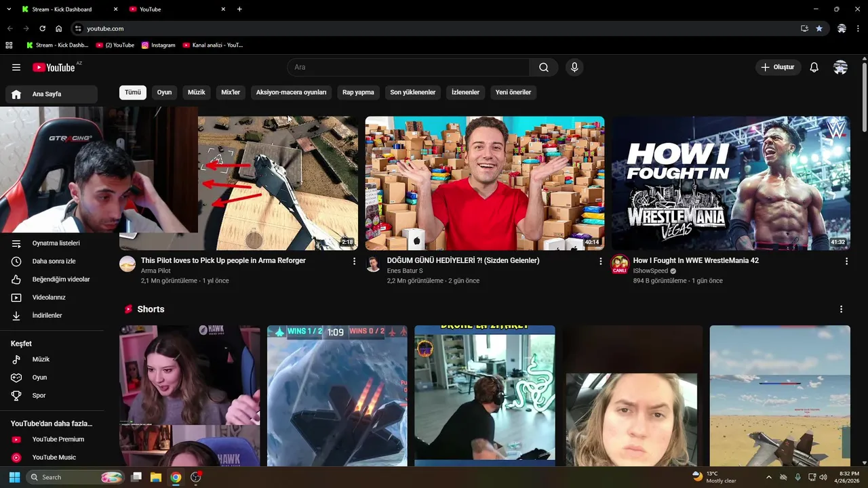Open the Stream - Kick Dashboard bookmark
The height and width of the screenshot is (488, 868).
click(57, 45)
